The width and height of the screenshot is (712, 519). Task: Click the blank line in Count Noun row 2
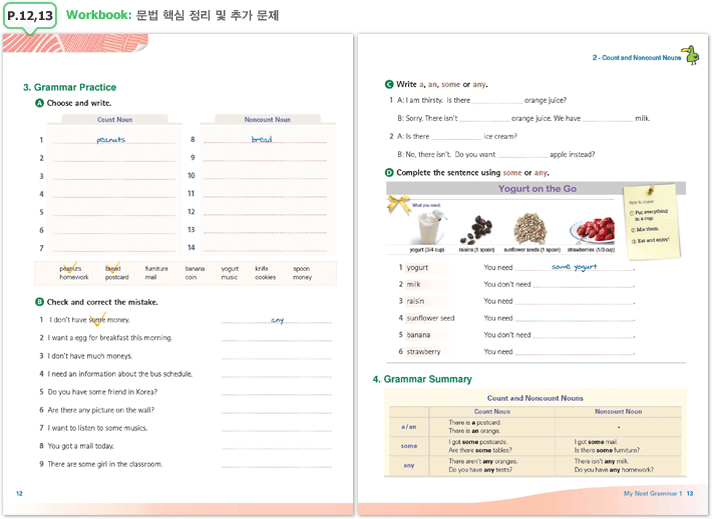[114, 158]
